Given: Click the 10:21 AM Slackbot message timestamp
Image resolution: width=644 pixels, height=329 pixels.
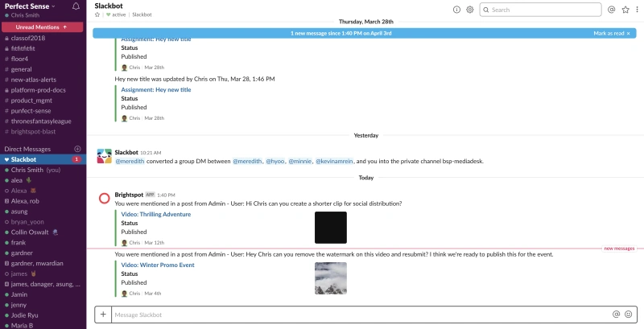Looking at the screenshot, I should point(151,153).
